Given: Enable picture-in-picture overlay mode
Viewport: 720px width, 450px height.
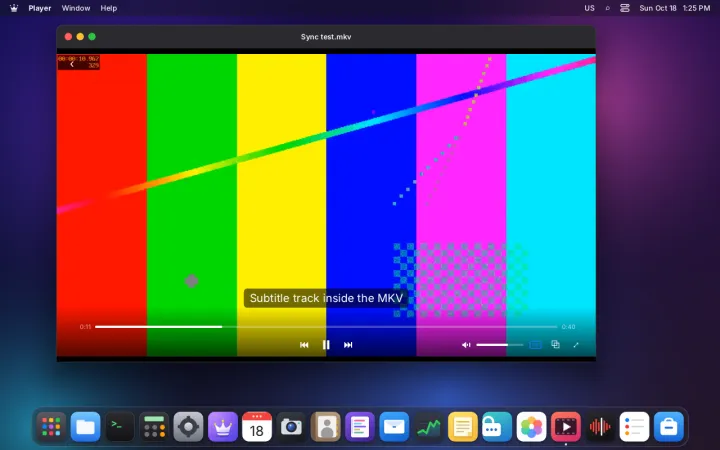Looking at the screenshot, I should pos(555,344).
